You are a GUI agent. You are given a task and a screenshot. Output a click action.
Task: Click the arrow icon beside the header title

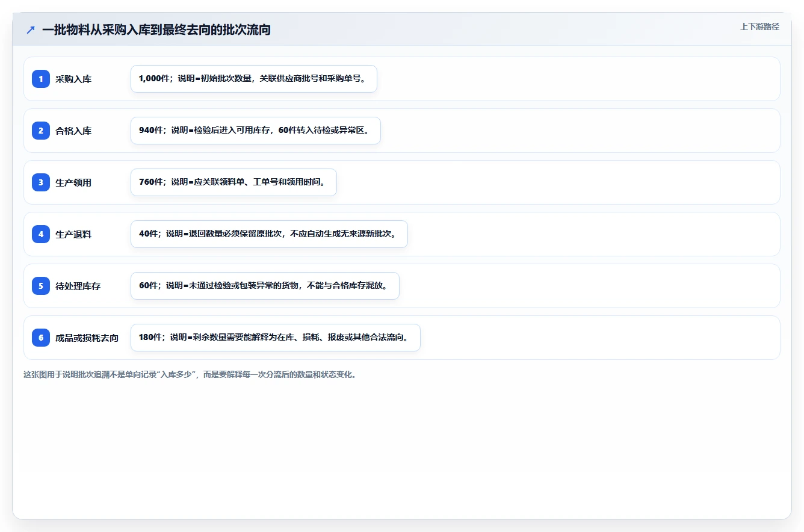point(31,29)
